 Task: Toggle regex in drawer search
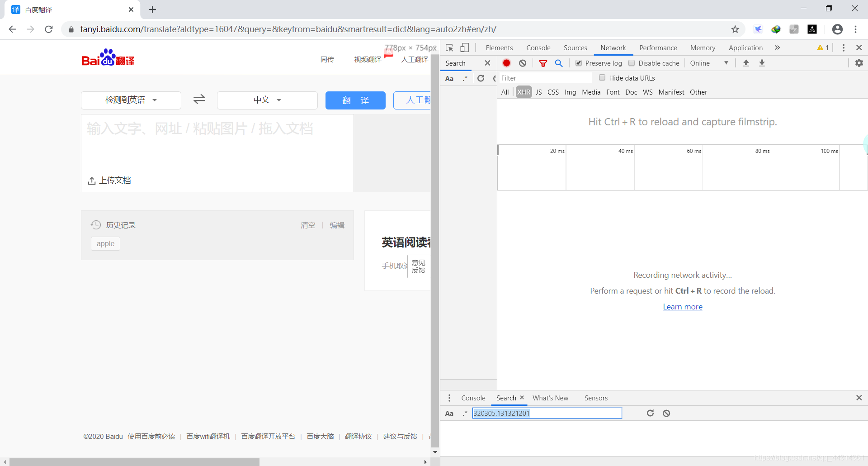click(465, 413)
